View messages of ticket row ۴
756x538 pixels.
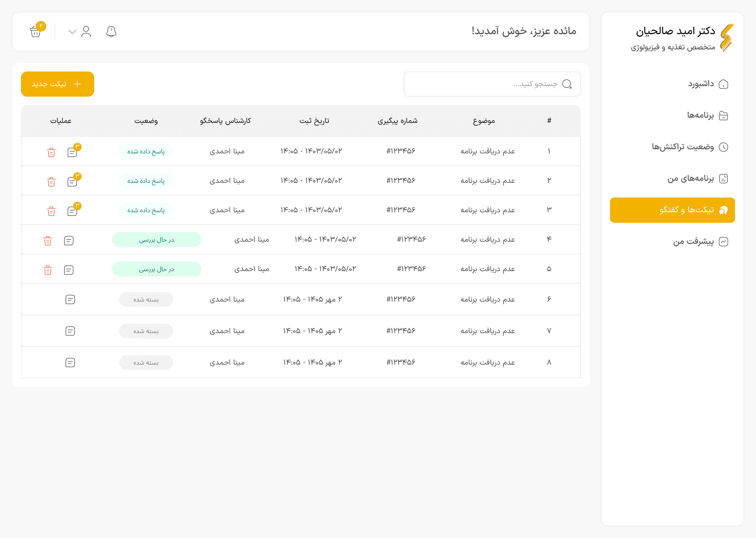[69, 241]
